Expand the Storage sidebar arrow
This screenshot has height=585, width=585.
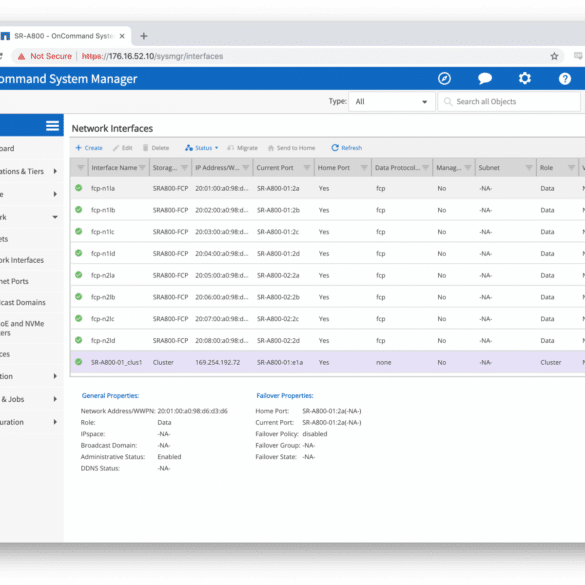tap(55, 194)
